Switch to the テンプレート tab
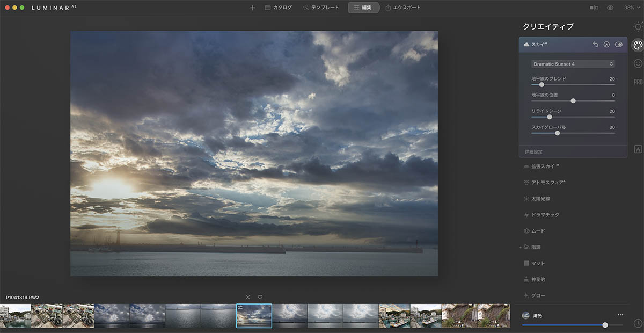644x333 pixels. (321, 8)
